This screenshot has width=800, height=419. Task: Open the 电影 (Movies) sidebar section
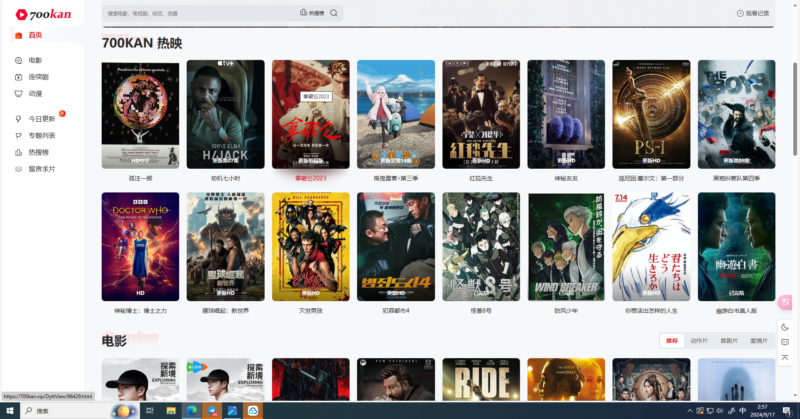[34, 61]
